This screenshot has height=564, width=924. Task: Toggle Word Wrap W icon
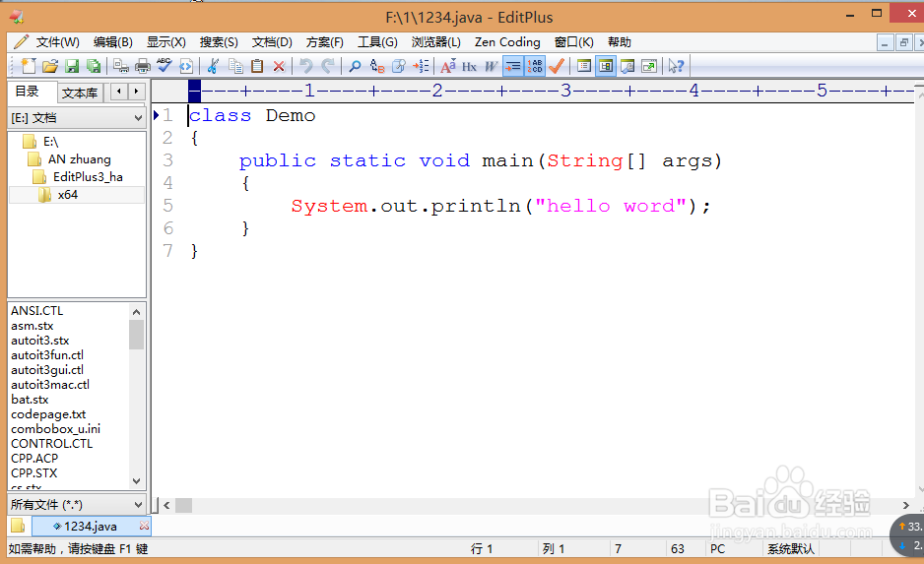[x=491, y=66]
